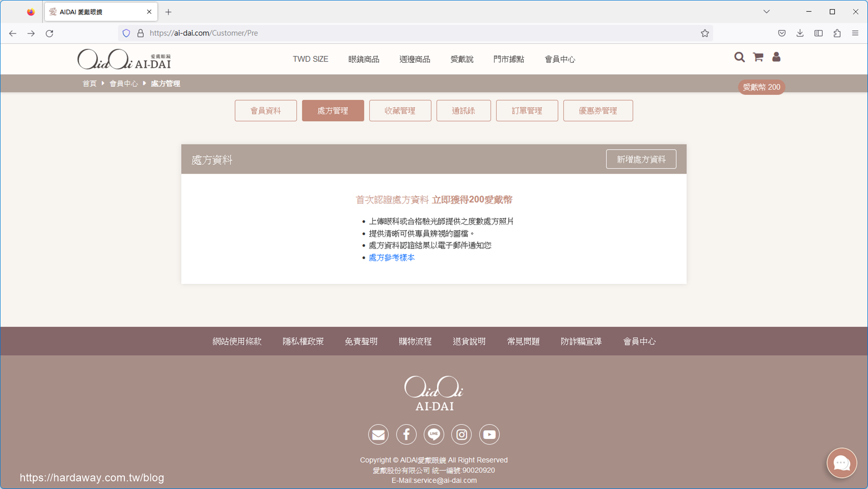Click the AI-DAI logo in header
The height and width of the screenshot is (489, 868).
(124, 59)
